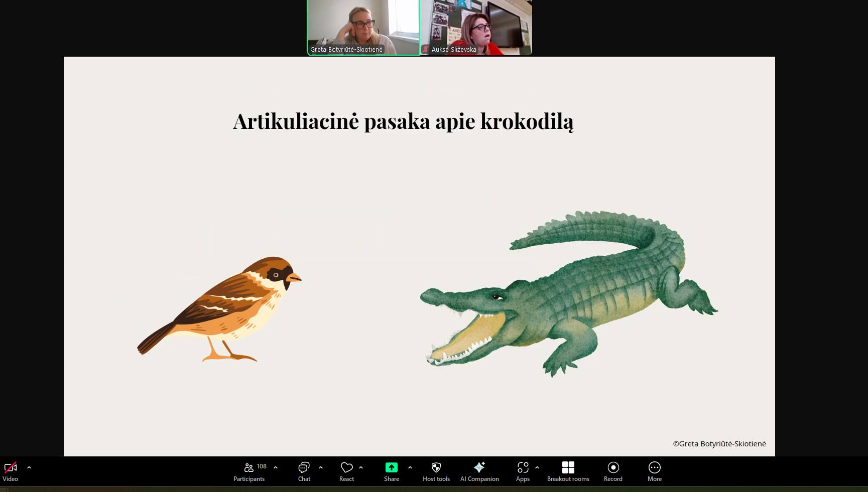Expand video options caret next to Video
Image resolution: width=868 pixels, height=492 pixels.
(x=29, y=467)
